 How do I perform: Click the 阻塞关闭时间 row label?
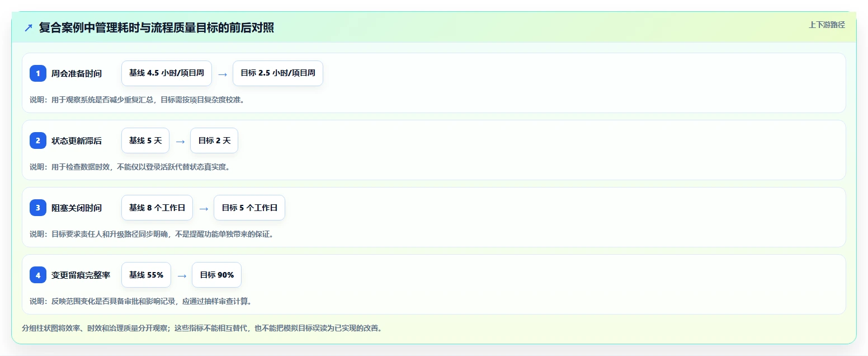coord(77,208)
